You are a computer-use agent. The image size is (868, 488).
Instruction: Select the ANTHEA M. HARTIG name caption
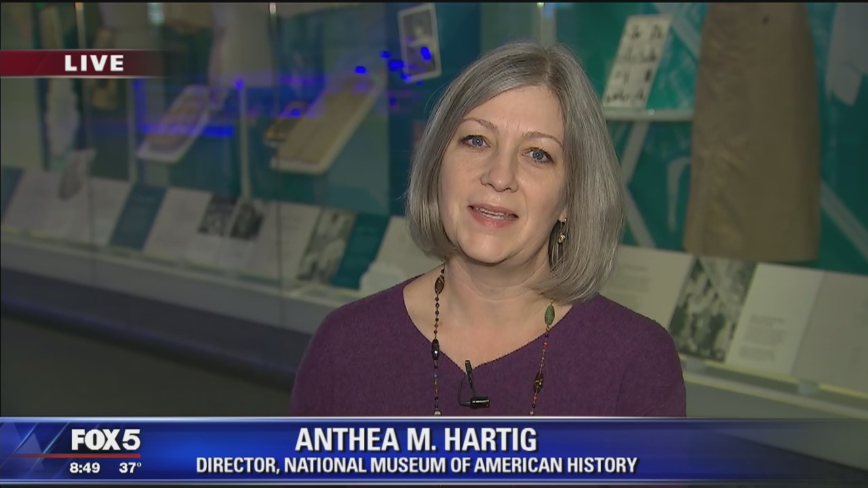[x=416, y=440]
